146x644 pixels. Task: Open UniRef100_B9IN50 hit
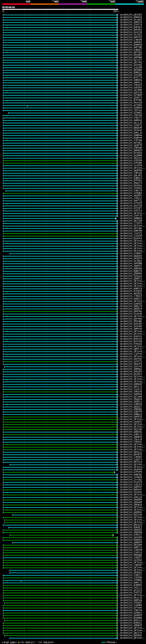point(131,55)
